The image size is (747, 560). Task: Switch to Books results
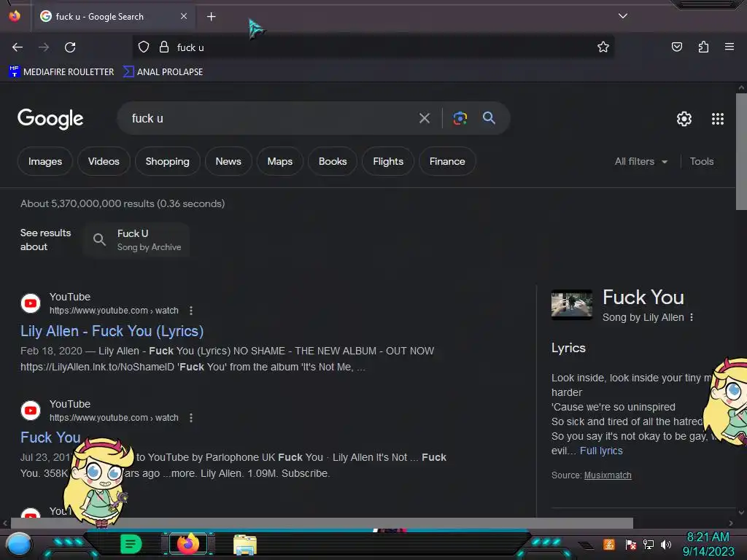click(x=333, y=161)
